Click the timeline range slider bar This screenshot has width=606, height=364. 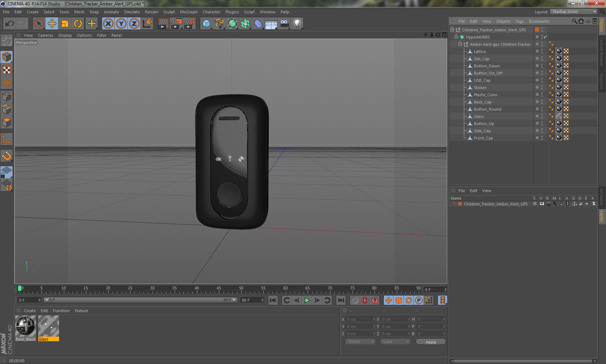tap(141, 300)
